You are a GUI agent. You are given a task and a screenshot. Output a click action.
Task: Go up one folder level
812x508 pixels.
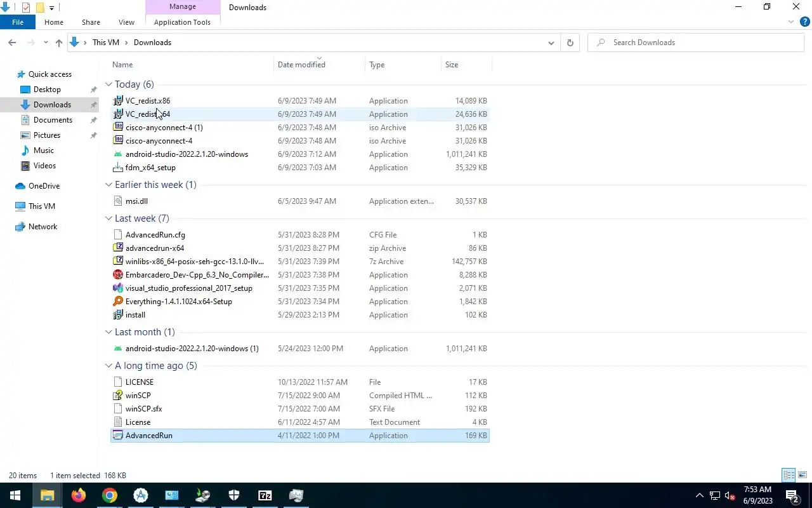(x=59, y=43)
